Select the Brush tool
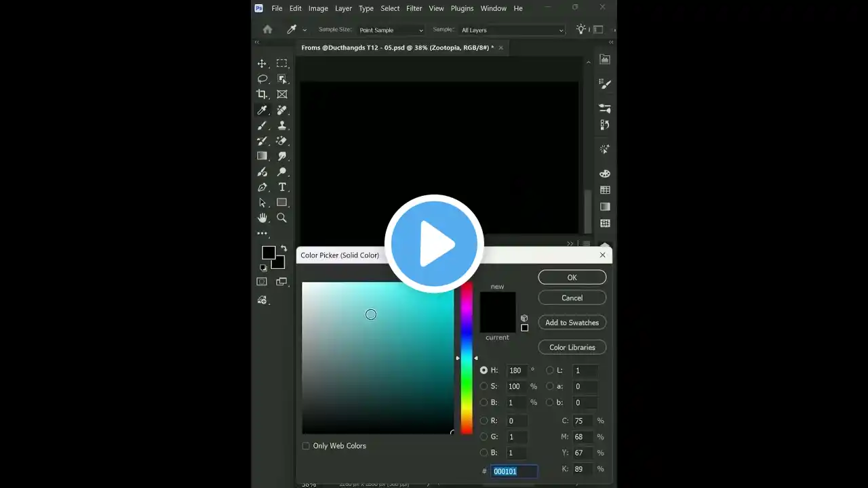Image resolution: width=868 pixels, height=488 pixels. [x=262, y=125]
